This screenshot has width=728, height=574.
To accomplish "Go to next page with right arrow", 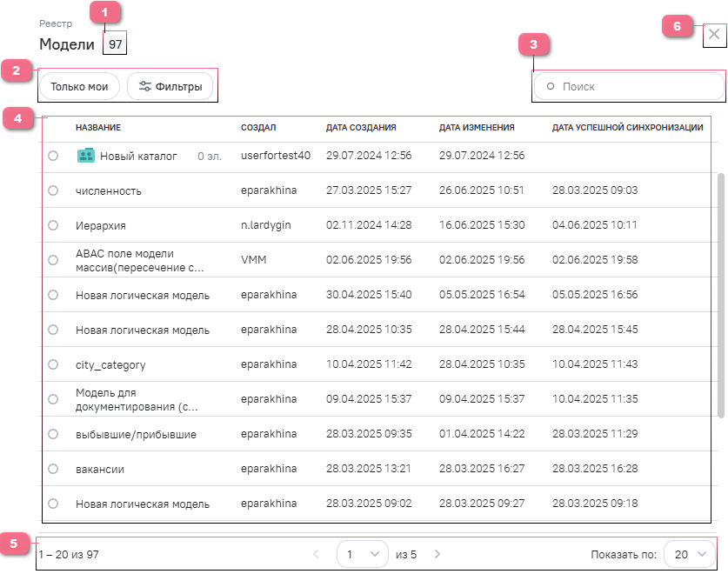I will 437,554.
